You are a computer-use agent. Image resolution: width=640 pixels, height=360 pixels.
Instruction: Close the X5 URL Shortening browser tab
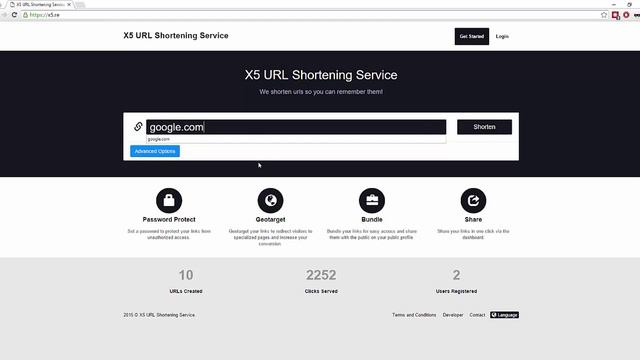click(69, 4)
